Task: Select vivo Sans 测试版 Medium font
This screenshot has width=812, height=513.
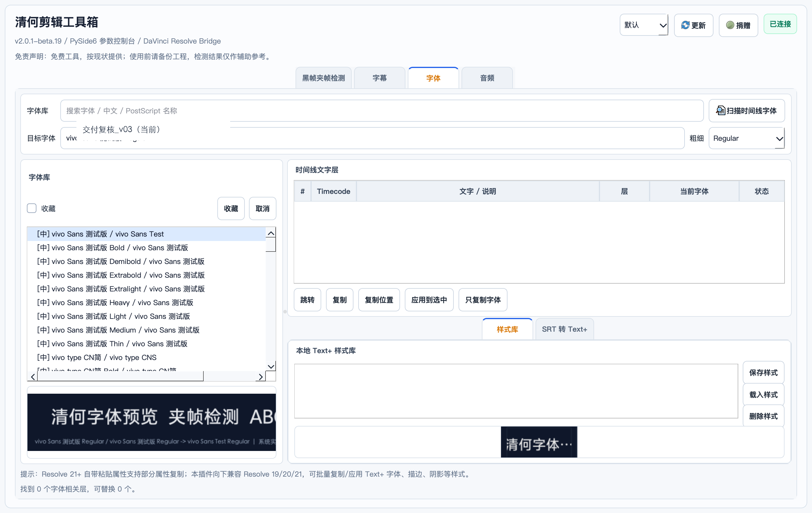Action: pyautogui.click(x=146, y=330)
